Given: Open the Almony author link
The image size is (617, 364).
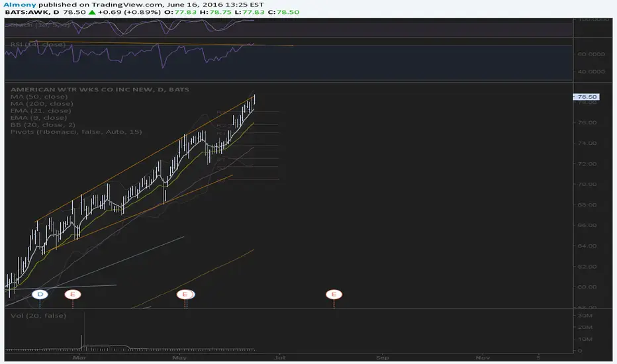Looking at the screenshot, I should click(20, 5).
